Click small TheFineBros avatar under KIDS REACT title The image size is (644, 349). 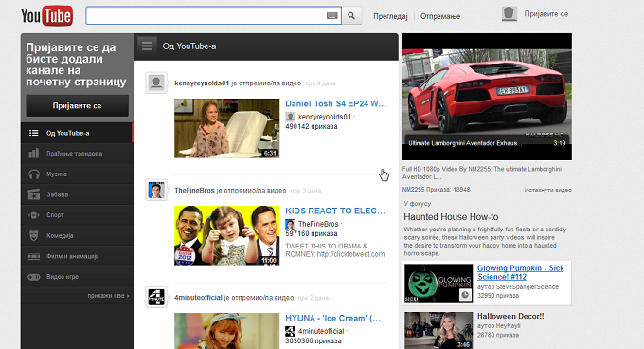(x=291, y=224)
